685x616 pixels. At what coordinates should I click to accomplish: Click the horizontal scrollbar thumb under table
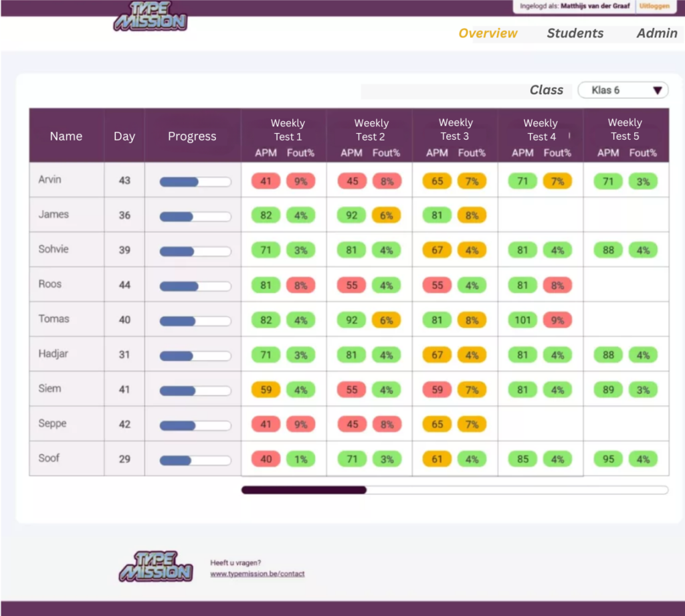(304, 490)
